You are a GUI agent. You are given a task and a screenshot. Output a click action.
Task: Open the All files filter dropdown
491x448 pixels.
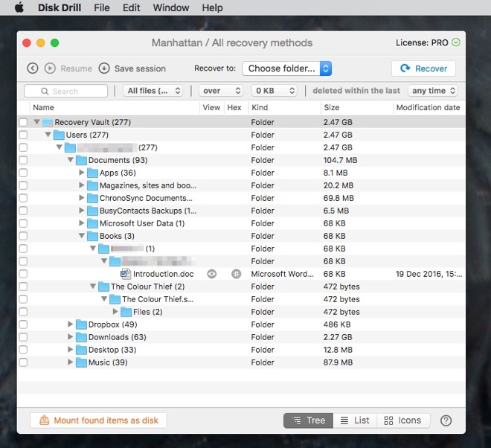[153, 91]
